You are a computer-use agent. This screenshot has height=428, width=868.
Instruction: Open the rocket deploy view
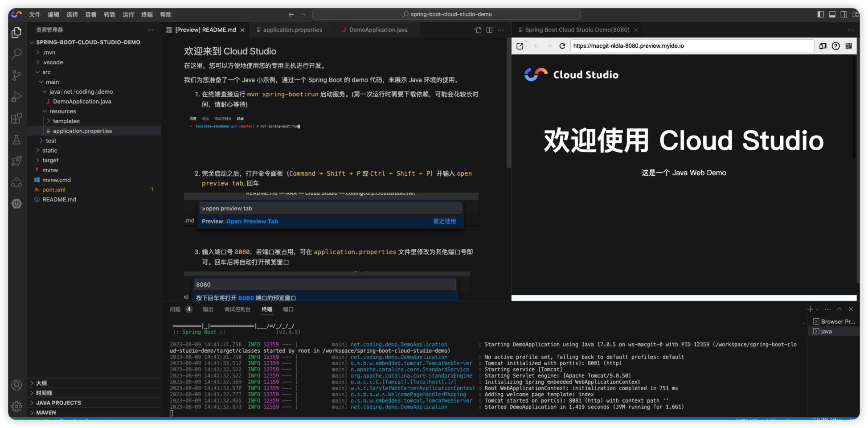pyautogui.click(x=16, y=161)
